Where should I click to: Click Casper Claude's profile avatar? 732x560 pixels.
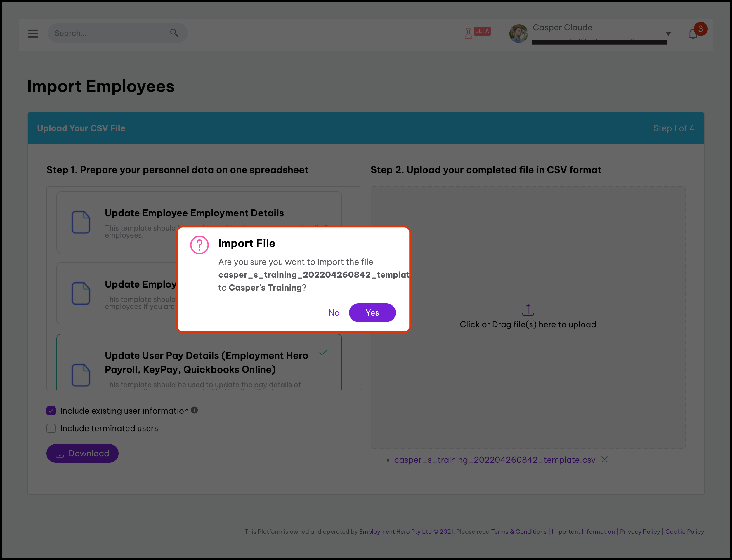(518, 34)
